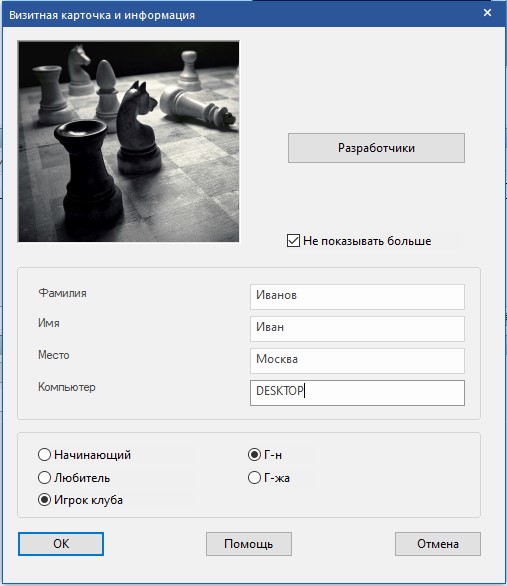
Task: Click the dialog title bar text
Action: 102,15
